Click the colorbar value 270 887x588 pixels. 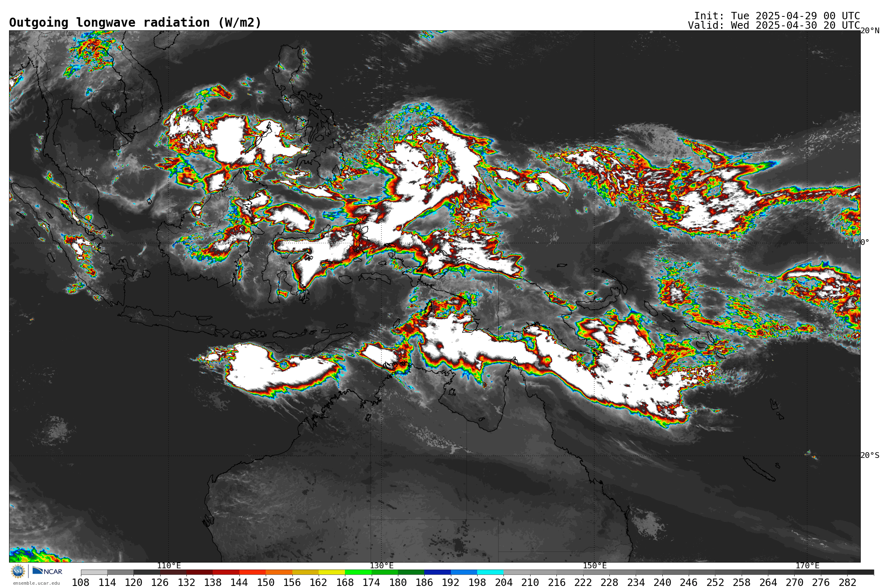pos(795,583)
